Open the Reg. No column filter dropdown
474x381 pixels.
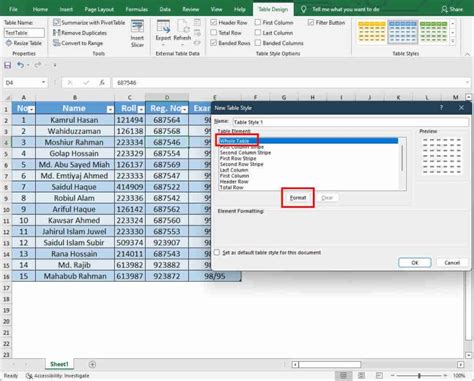pos(184,109)
